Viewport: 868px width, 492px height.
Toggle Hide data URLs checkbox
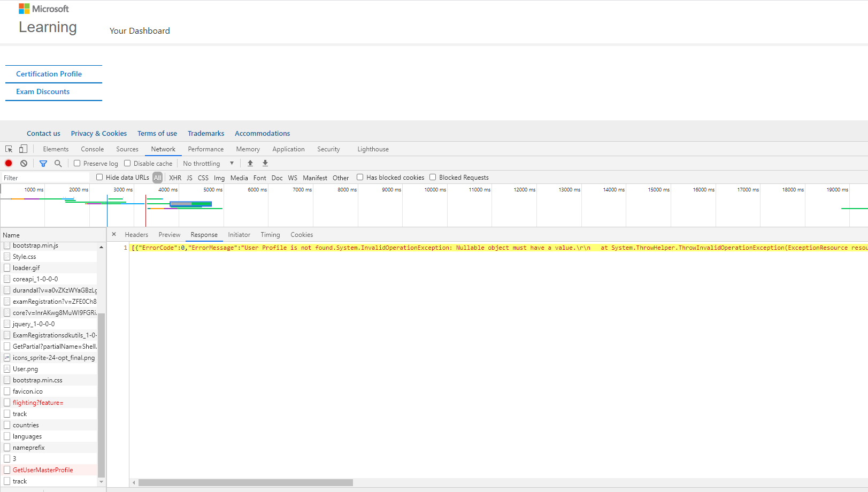[x=99, y=177]
